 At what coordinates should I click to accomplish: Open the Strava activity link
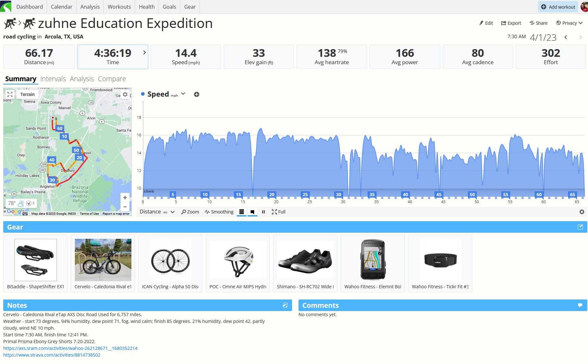(52, 355)
